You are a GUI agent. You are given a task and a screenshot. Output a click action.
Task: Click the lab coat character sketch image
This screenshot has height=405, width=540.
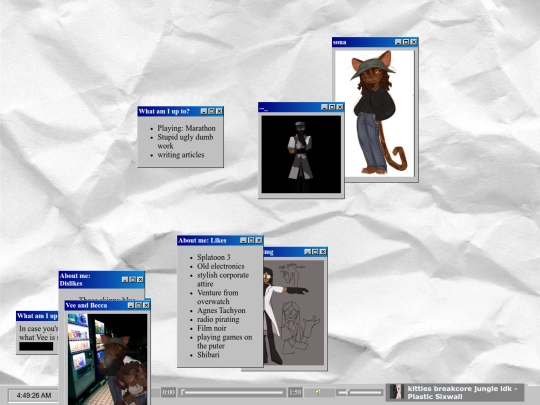pyautogui.click(x=293, y=312)
